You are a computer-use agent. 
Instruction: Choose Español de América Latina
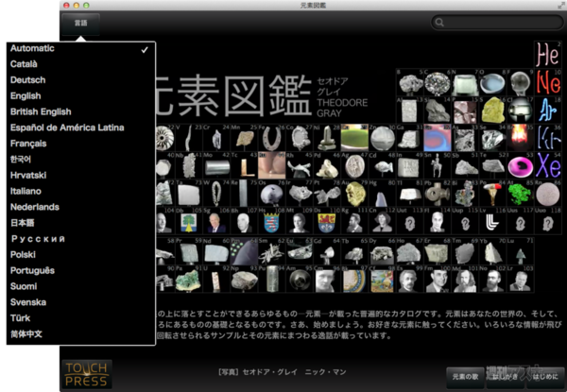81,128
